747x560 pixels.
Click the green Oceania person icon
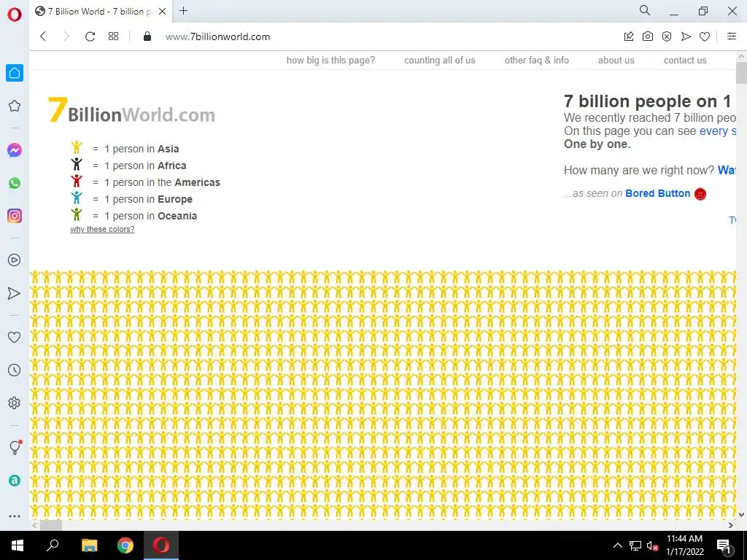point(76,214)
